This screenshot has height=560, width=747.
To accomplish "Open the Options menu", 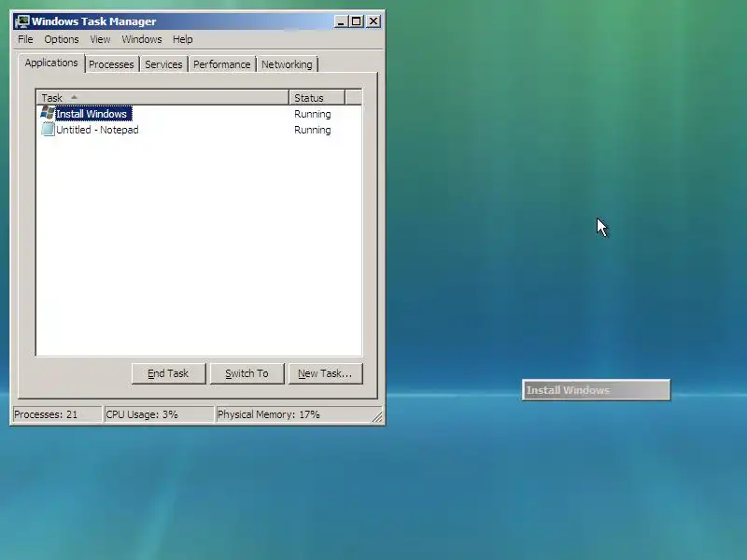I will (x=62, y=39).
